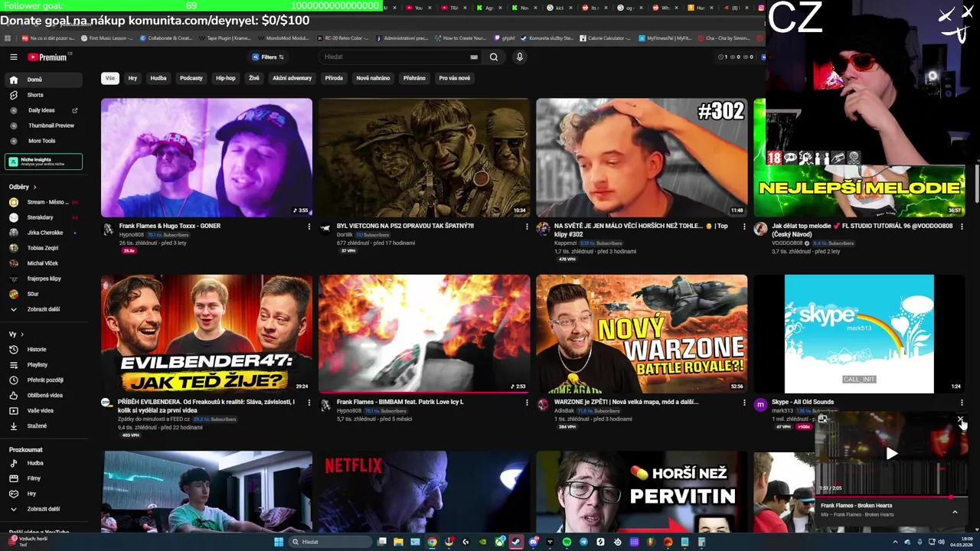Open the Vietcong PS2 video thumbnail
980x551 pixels.
(424, 158)
